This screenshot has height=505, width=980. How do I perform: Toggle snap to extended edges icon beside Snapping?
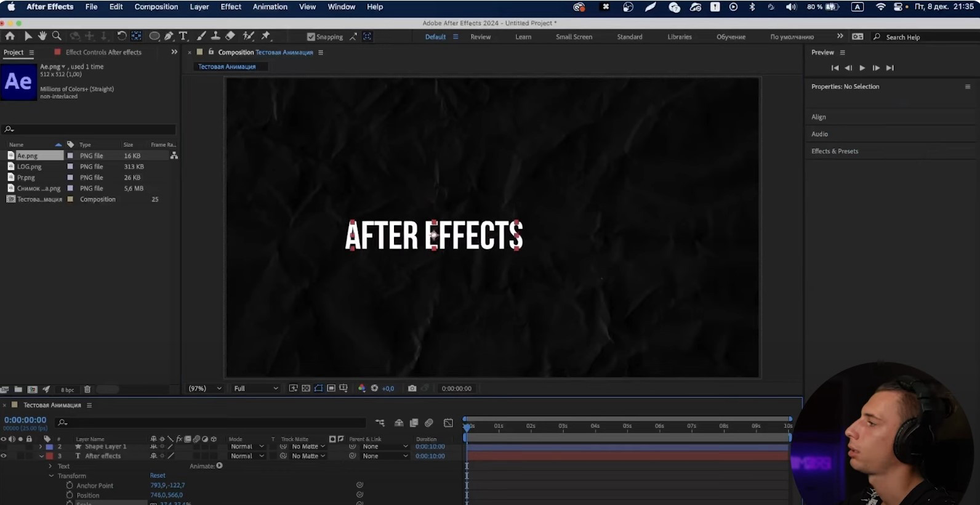(353, 37)
